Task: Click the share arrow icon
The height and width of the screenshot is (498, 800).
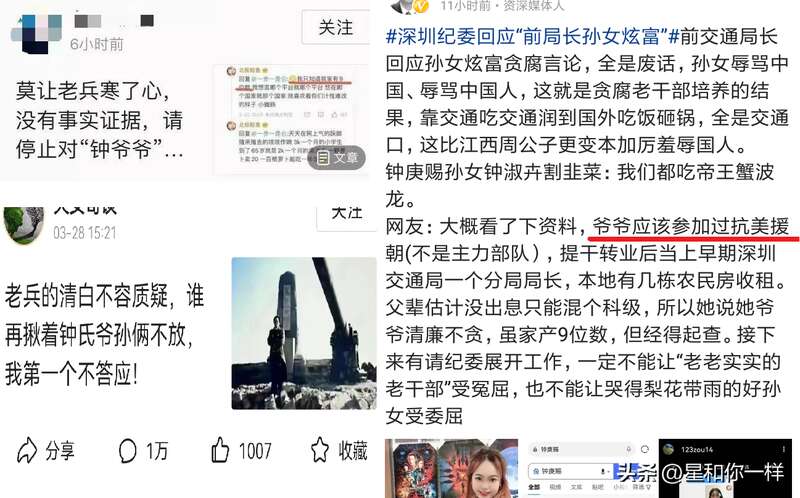Action: click(x=27, y=450)
